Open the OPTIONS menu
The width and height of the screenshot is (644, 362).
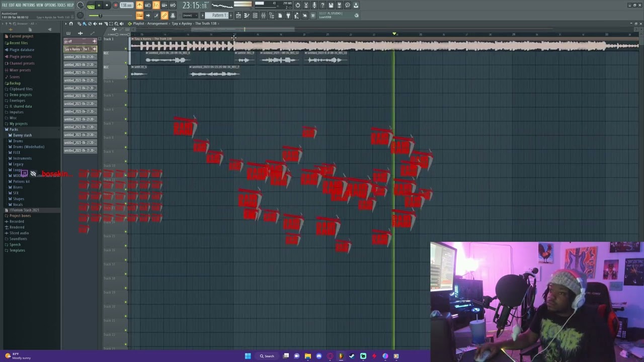tap(50, 5)
